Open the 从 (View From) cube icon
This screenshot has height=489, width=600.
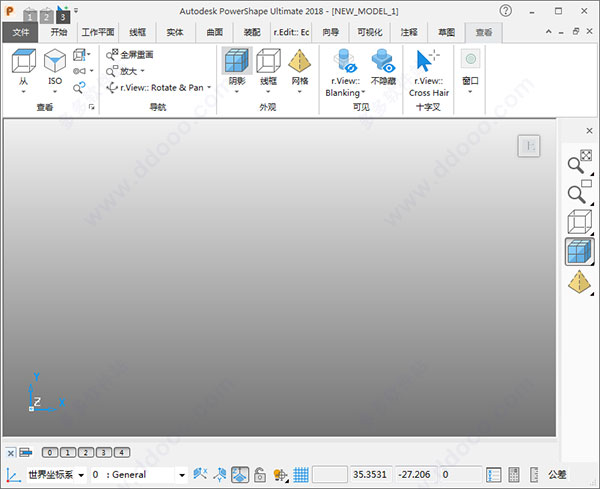pos(23,61)
